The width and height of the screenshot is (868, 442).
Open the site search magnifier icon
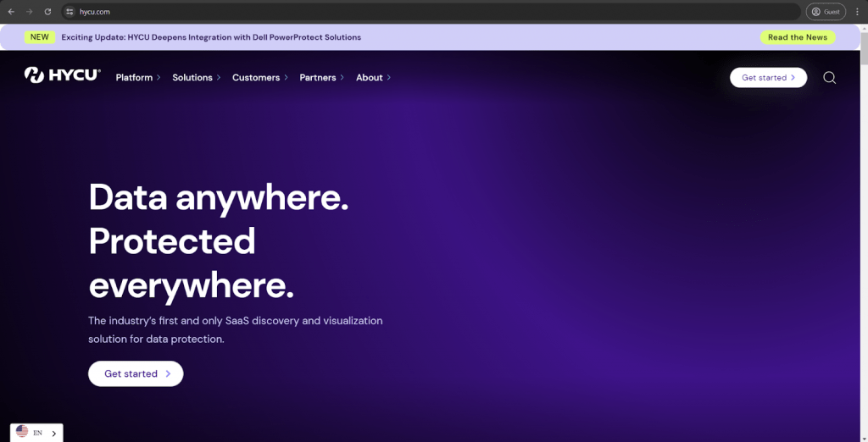829,78
